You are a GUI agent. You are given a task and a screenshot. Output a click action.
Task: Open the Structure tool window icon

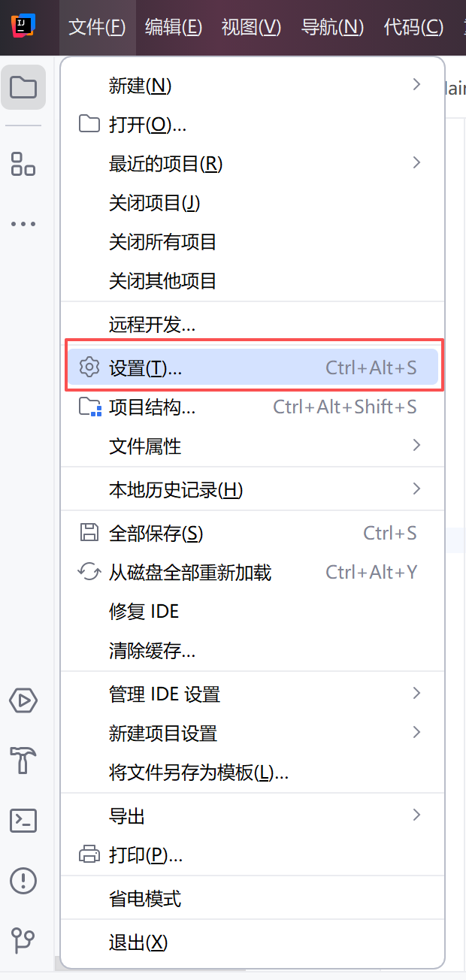(23, 163)
